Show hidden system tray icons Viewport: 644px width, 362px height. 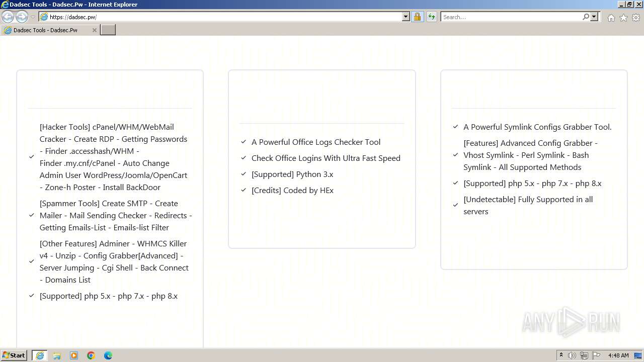pos(561,355)
